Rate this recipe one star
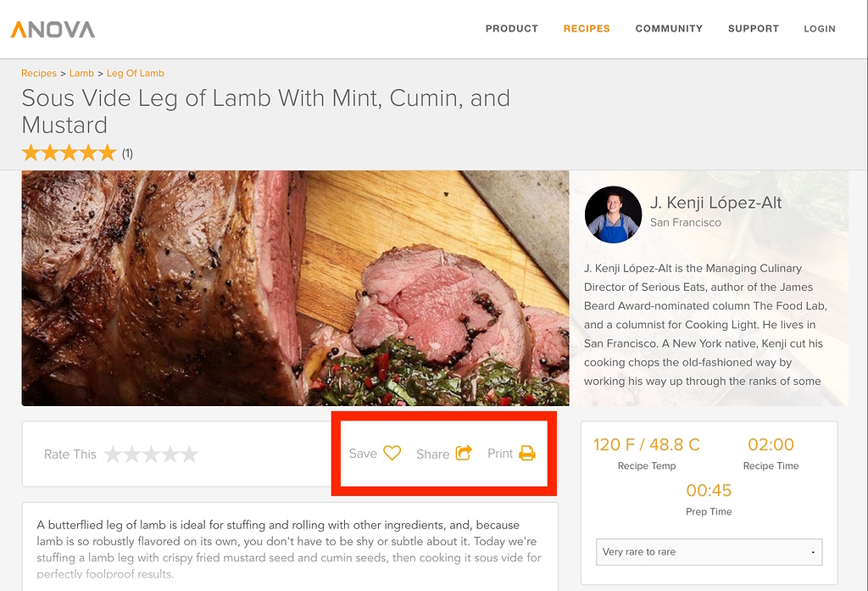This screenshot has width=868, height=591. click(113, 454)
